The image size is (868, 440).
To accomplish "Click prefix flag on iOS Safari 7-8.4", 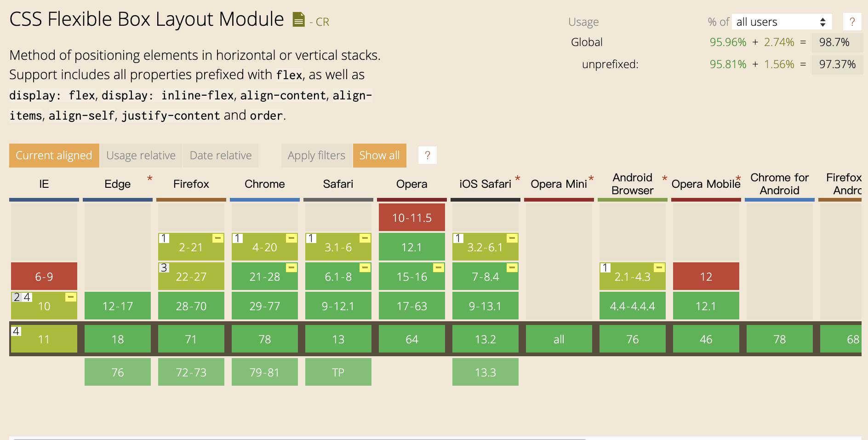I will click(512, 267).
